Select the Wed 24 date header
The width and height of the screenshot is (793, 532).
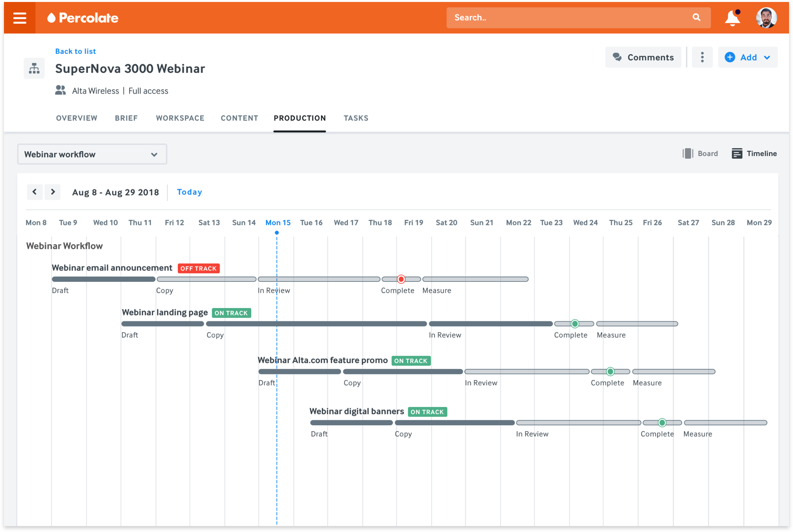tap(585, 222)
